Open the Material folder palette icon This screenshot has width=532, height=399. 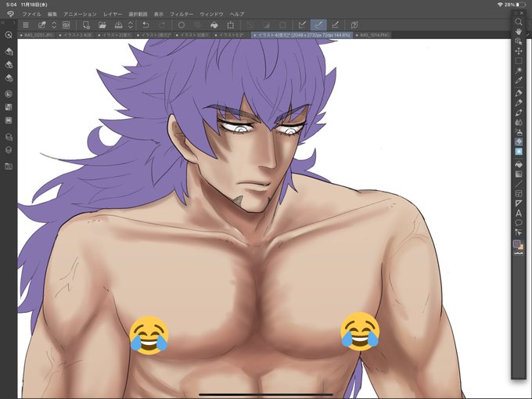point(9,166)
